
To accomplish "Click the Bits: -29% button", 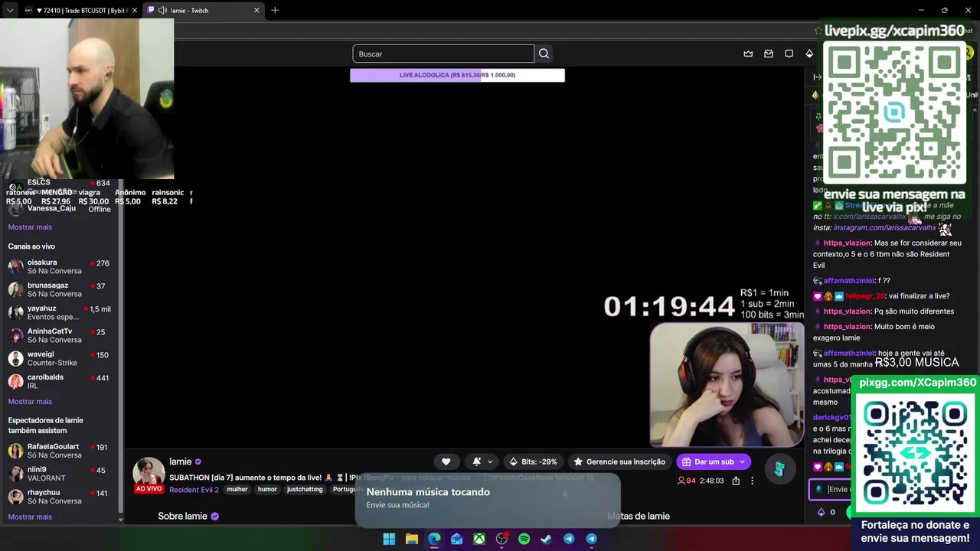I will [x=534, y=461].
